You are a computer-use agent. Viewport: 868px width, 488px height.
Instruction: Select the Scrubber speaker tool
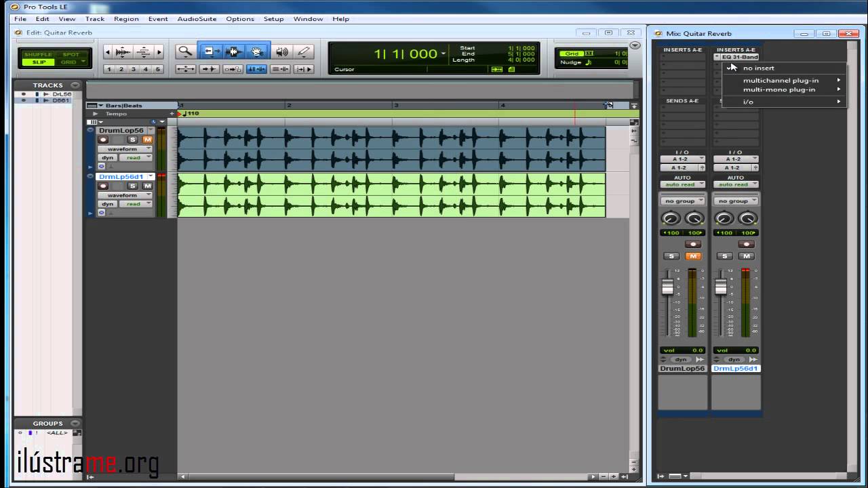coord(282,52)
